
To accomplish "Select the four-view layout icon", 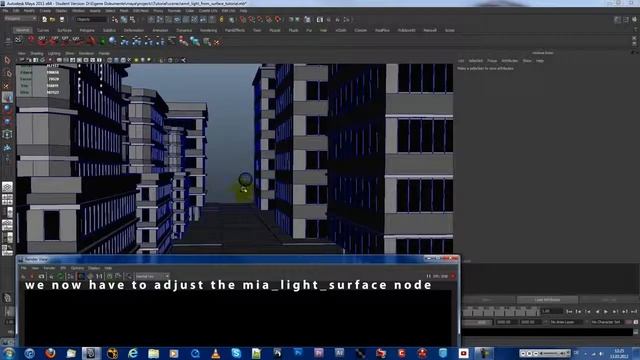I will [x=7, y=199].
